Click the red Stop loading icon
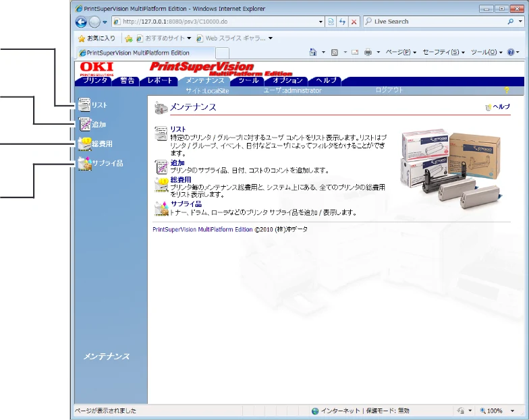The height and width of the screenshot is (420, 529). click(x=354, y=22)
